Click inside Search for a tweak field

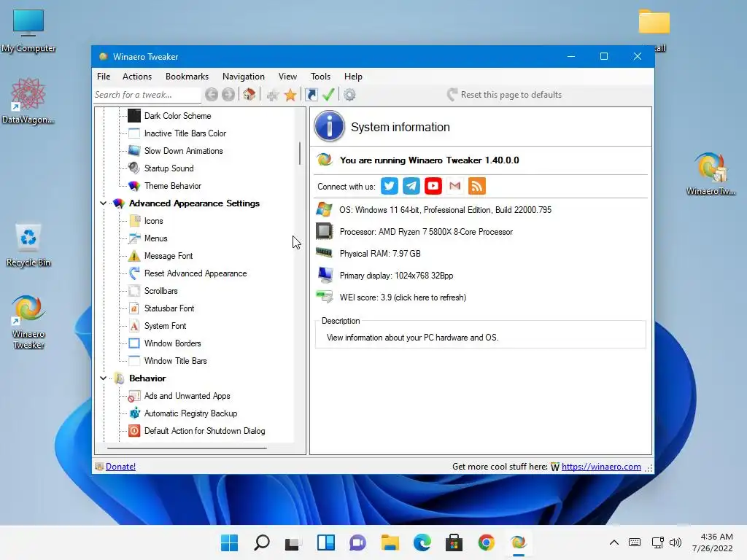pyautogui.click(x=147, y=95)
